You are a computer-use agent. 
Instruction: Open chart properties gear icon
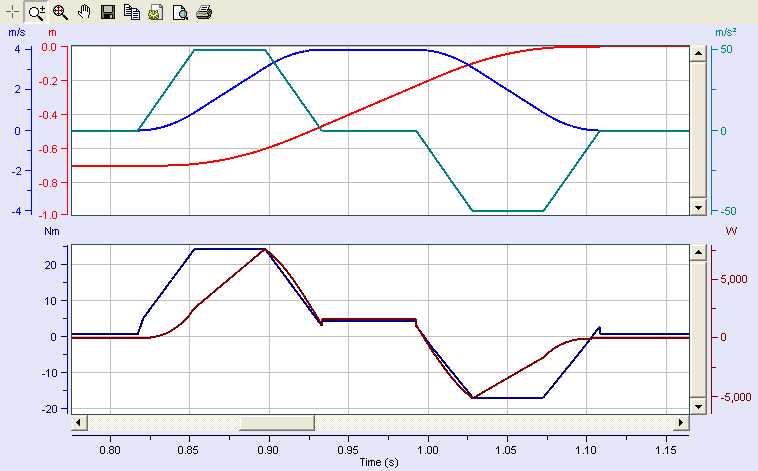click(156, 12)
